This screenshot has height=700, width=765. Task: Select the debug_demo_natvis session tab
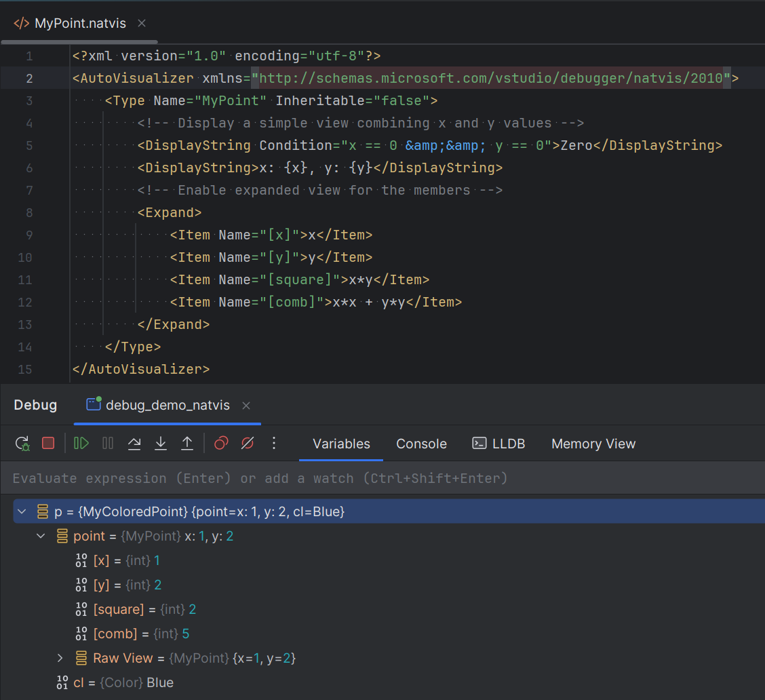coord(167,404)
